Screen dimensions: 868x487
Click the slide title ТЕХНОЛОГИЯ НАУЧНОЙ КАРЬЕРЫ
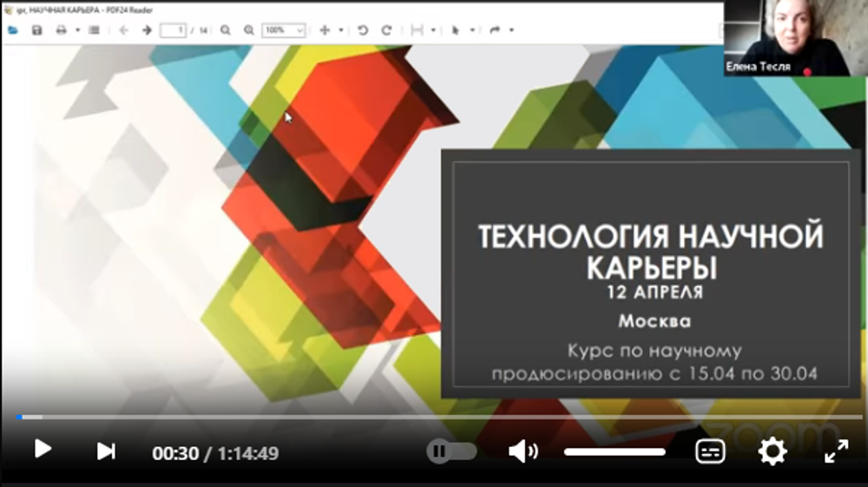(651, 252)
